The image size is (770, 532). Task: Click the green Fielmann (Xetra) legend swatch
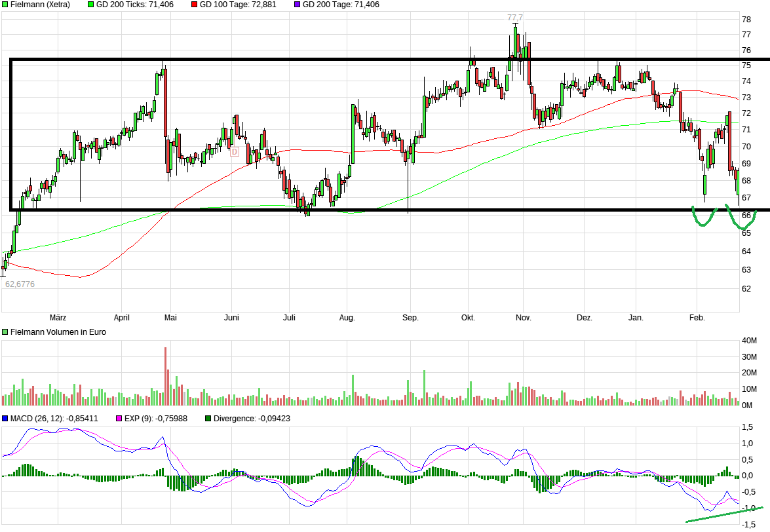(x=6, y=5)
